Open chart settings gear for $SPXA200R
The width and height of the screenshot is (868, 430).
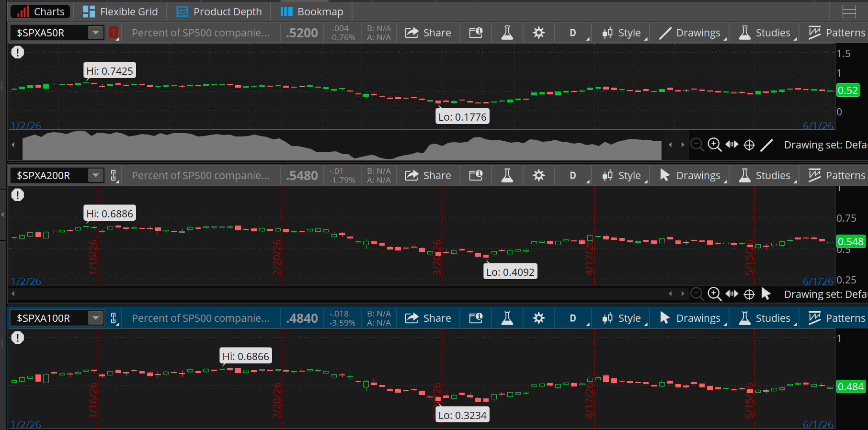539,175
